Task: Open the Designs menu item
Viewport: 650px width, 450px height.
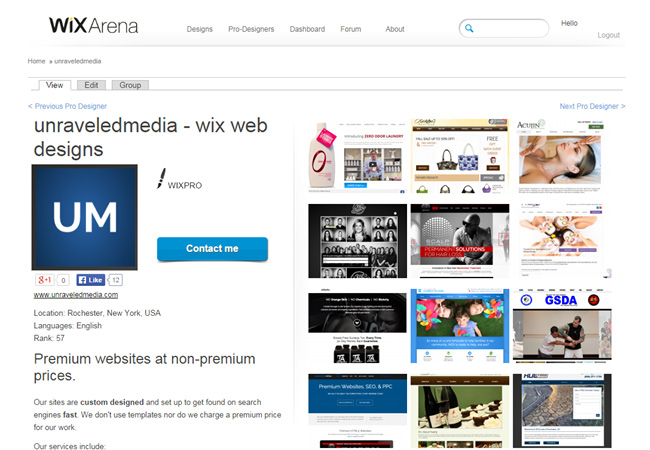Action: point(199,29)
